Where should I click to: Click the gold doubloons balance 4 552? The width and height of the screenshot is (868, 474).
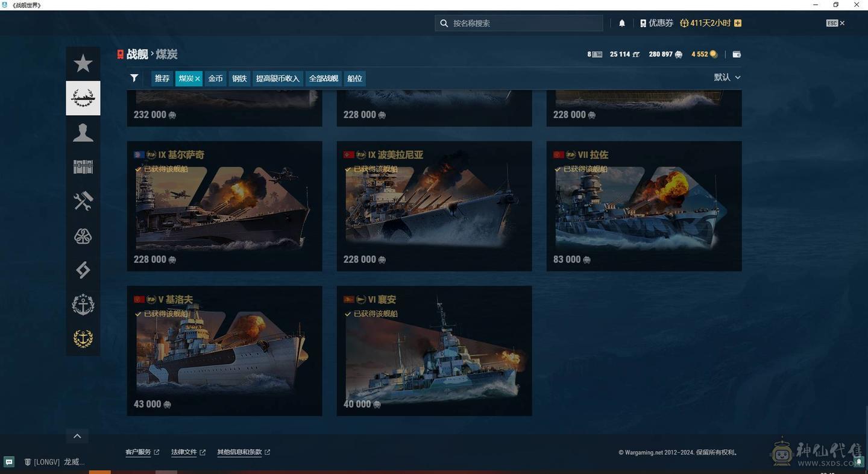704,54
